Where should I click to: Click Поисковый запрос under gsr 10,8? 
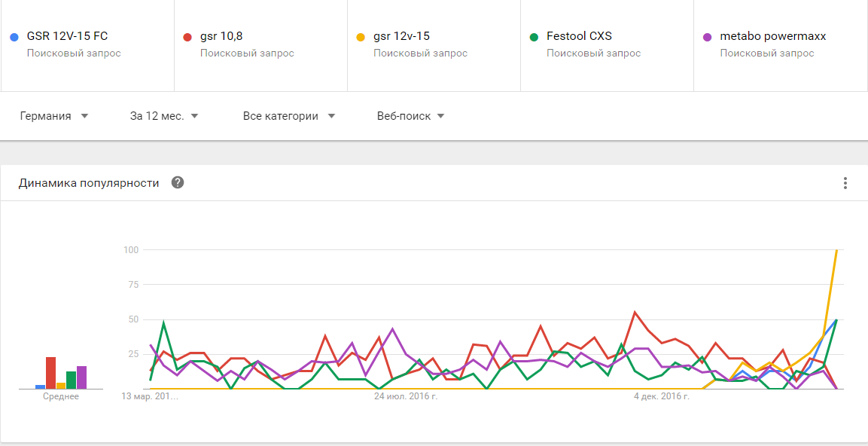247,53
